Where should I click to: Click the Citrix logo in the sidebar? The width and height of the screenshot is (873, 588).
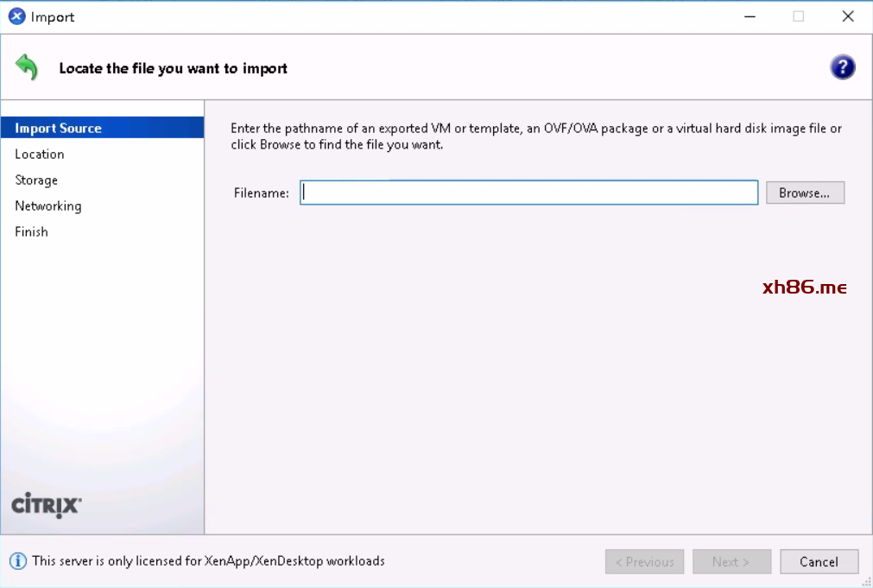tap(47, 505)
